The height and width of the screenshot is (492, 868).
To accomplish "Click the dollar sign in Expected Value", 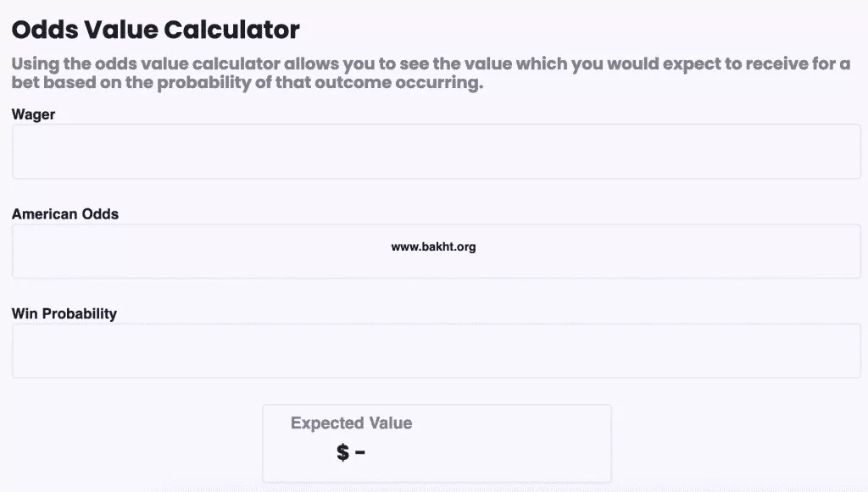I will [x=342, y=452].
